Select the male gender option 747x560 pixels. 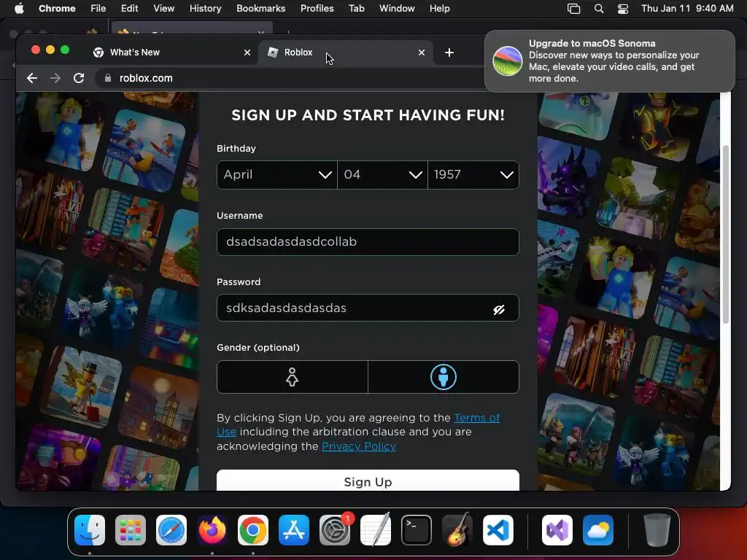[x=444, y=377]
